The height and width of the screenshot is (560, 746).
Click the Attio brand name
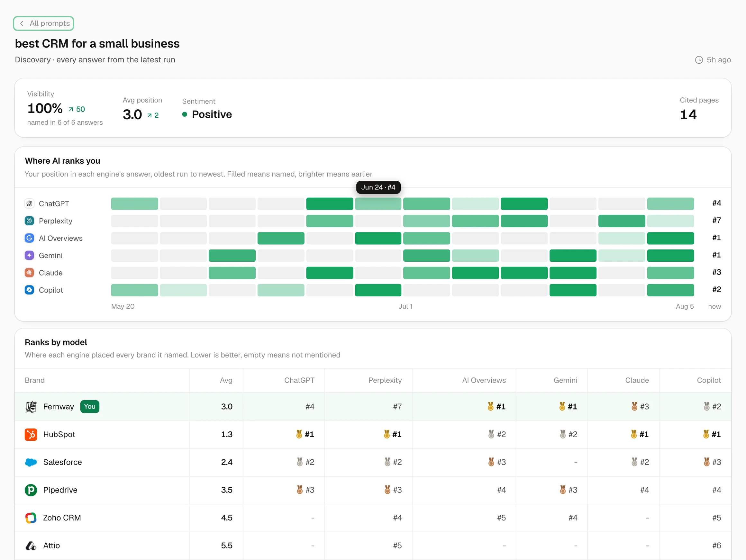(51, 546)
